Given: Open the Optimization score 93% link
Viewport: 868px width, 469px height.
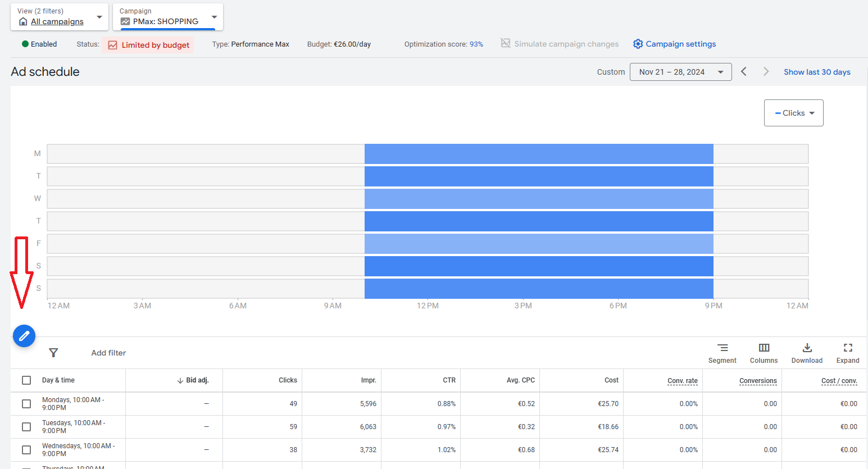Looking at the screenshot, I should pyautogui.click(x=475, y=44).
